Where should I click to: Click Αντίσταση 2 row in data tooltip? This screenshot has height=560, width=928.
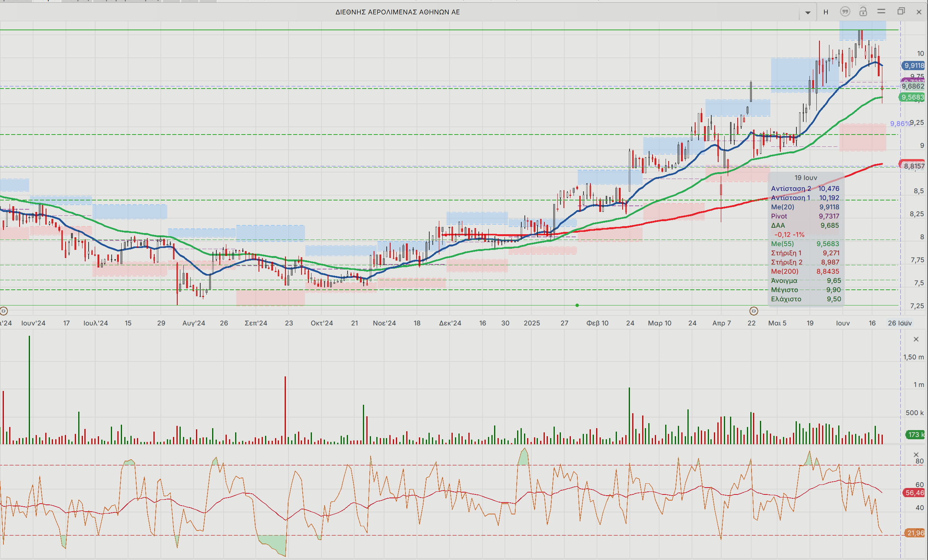(805, 189)
